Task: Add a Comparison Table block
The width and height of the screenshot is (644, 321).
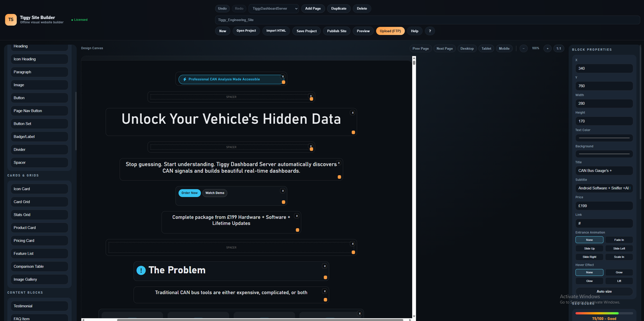Action: 40,266
